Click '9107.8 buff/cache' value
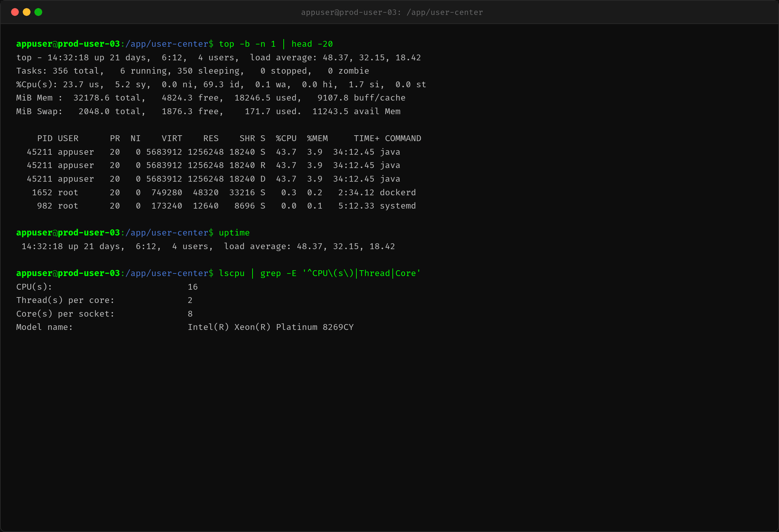 tap(361, 98)
